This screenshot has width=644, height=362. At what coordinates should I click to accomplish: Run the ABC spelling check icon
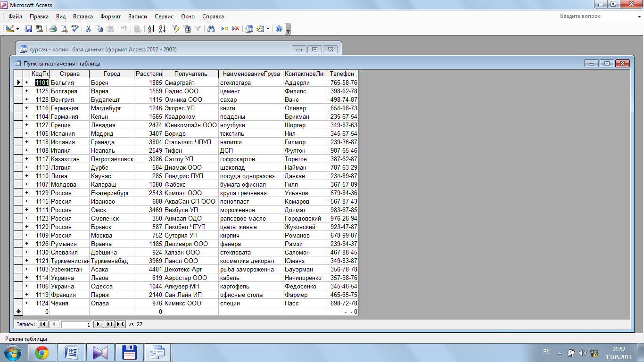pos(74,29)
